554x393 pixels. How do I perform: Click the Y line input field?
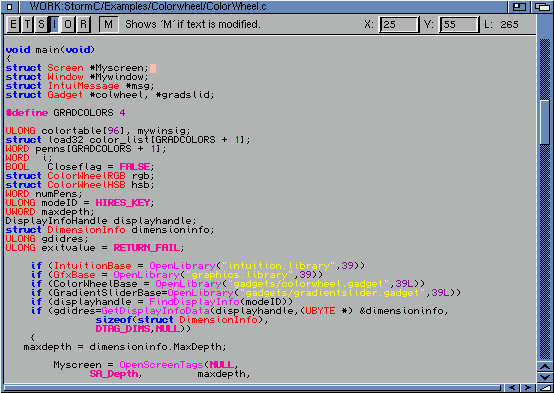(x=459, y=24)
